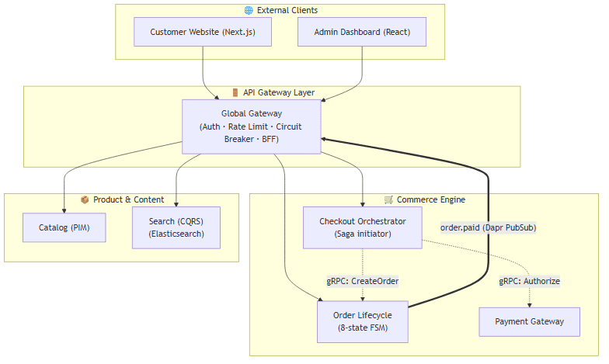Click the door icon beside API Gateway Layer

click(x=235, y=92)
